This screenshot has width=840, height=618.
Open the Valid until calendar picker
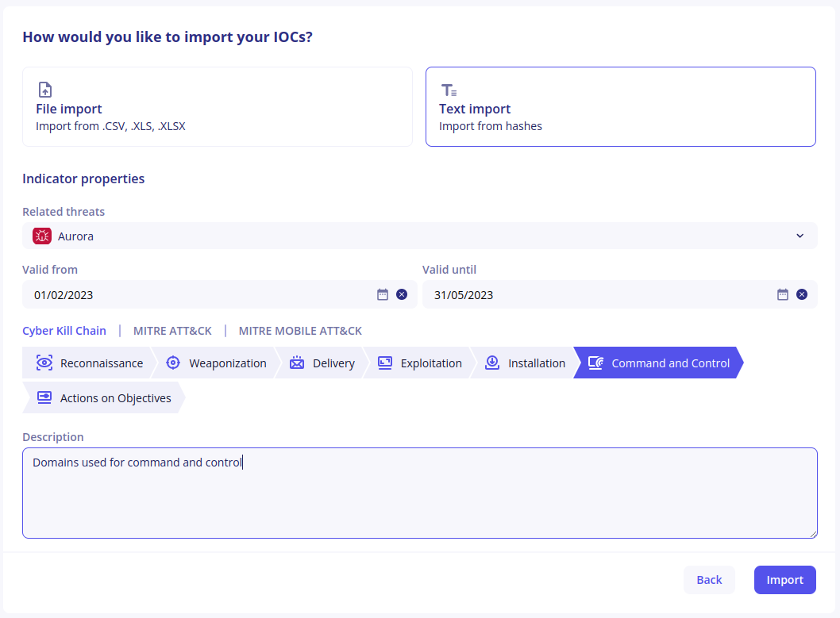(783, 294)
